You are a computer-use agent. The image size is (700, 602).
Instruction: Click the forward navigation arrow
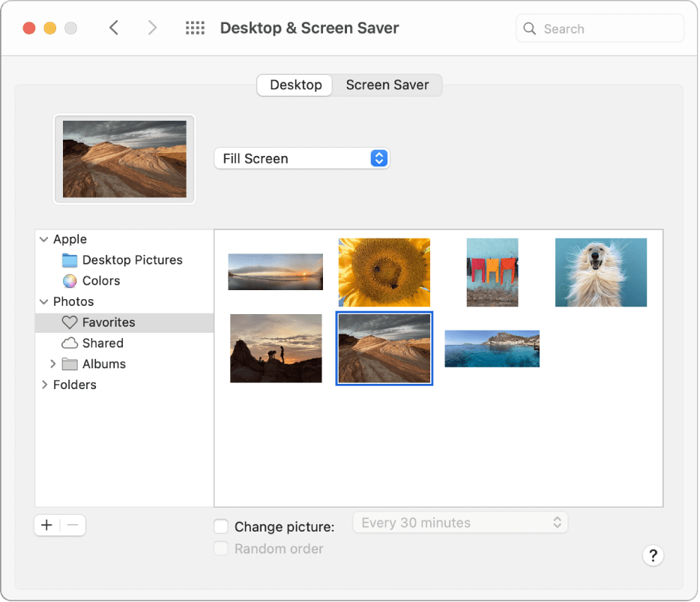[152, 28]
